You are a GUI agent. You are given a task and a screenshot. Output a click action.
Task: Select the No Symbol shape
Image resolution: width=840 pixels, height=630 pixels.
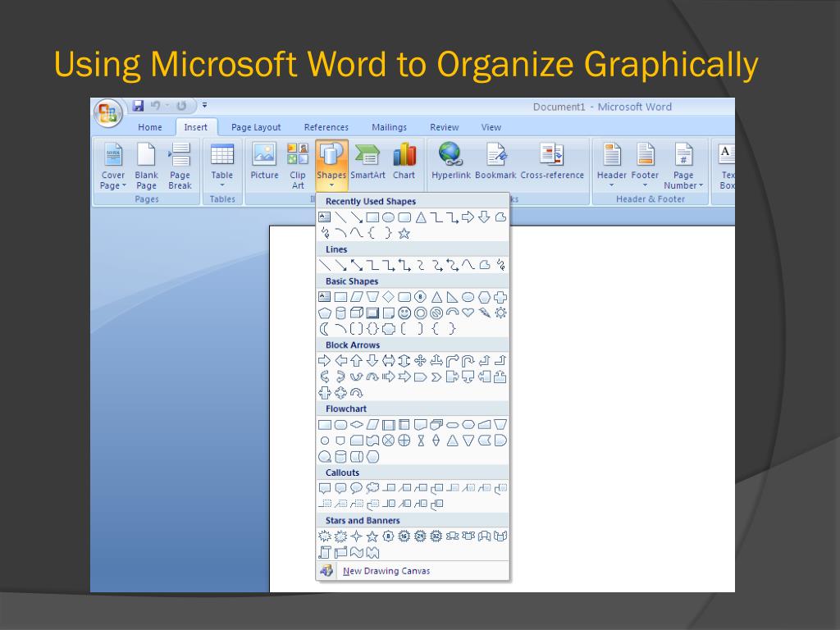tap(436, 313)
